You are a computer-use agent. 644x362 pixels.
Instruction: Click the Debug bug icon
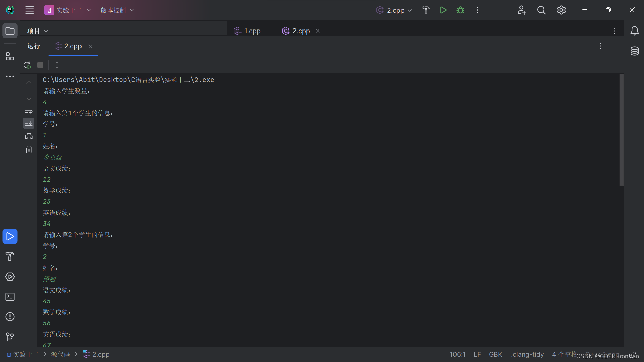pyautogui.click(x=460, y=10)
